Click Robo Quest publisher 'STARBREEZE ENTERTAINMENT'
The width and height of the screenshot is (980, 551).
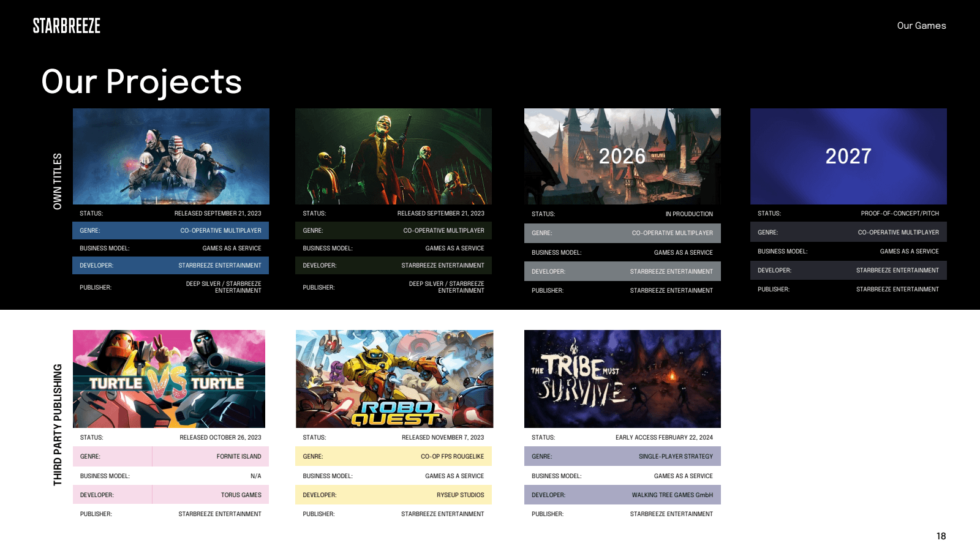coord(443,514)
